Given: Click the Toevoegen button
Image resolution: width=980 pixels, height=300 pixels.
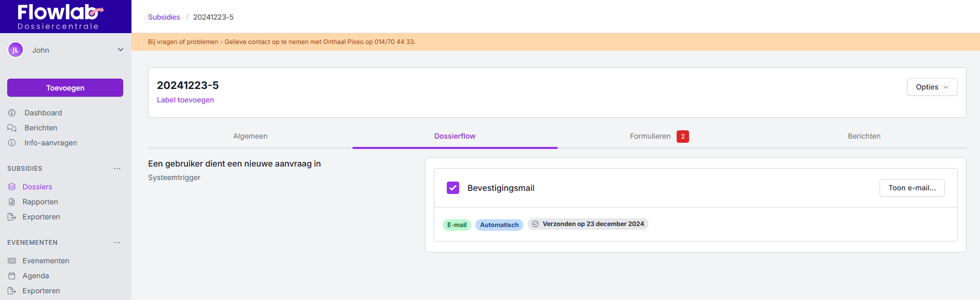Looking at the screenshot, I should coord(65,88).
